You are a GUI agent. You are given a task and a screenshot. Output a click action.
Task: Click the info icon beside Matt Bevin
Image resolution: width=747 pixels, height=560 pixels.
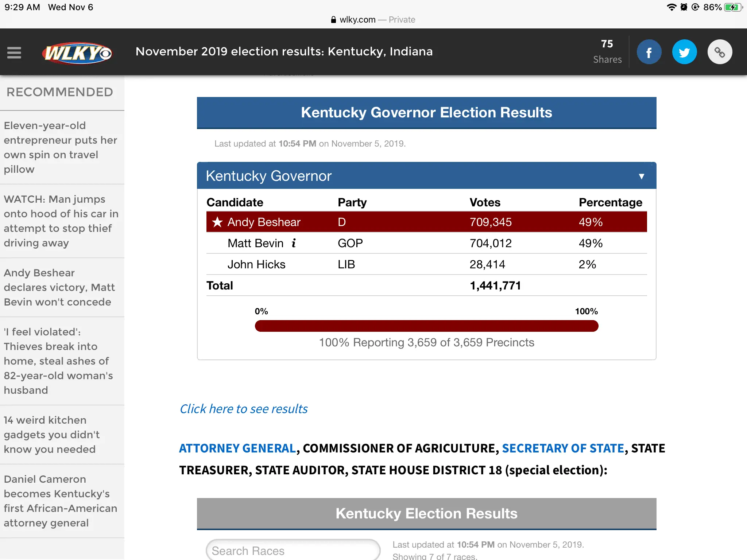(294, 243)
